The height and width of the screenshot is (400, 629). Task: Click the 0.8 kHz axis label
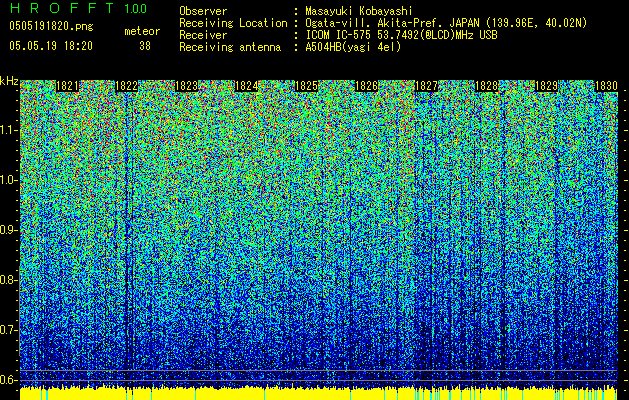pyautogui.click(x=9, y=280)
